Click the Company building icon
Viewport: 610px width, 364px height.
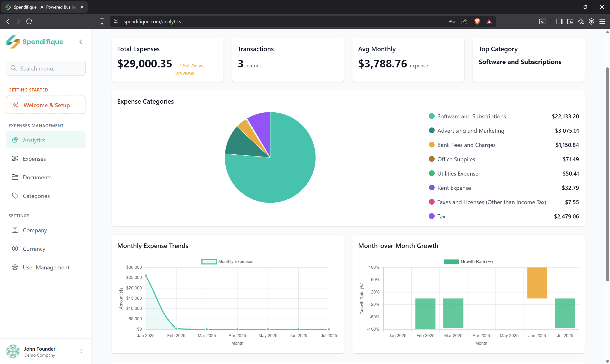pos(15,230)
